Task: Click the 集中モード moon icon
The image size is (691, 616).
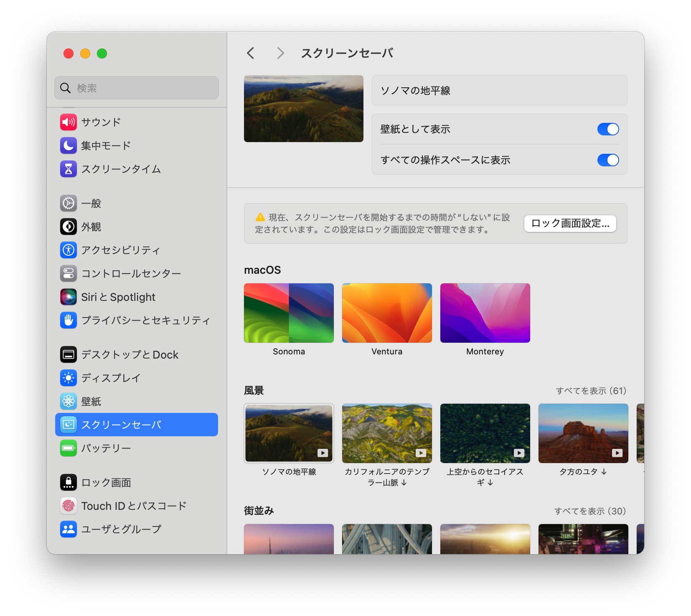Action: [69, 145]
